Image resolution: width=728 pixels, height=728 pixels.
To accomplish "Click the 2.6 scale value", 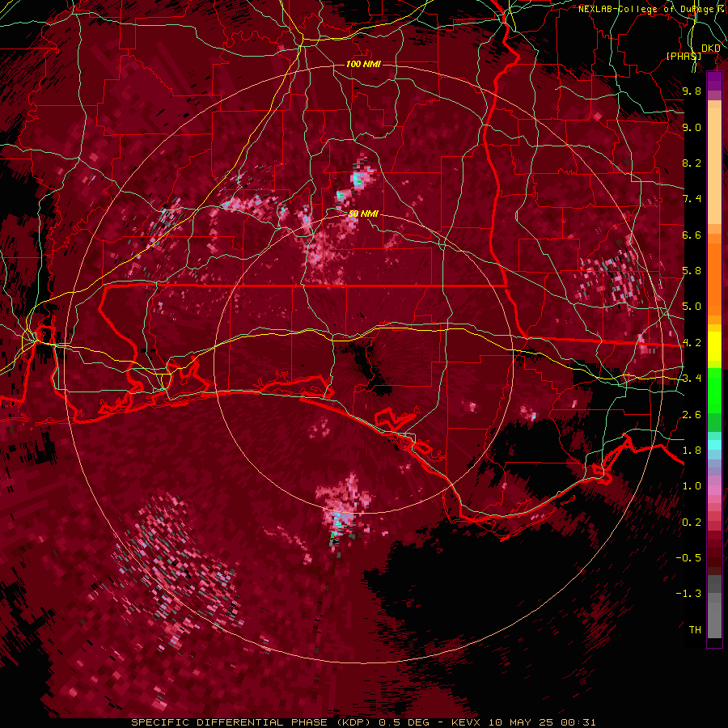I will 692,415.
